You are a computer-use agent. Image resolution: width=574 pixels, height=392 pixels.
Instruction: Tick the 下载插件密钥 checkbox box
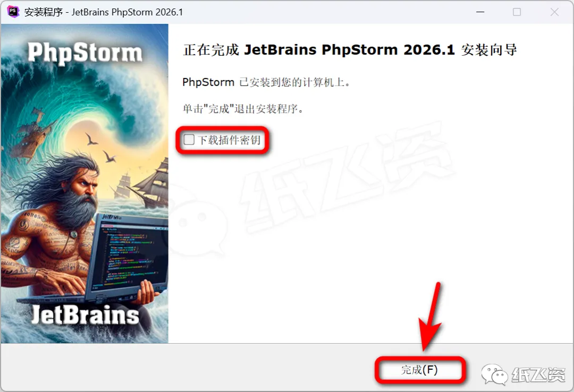tap(189, 140)
